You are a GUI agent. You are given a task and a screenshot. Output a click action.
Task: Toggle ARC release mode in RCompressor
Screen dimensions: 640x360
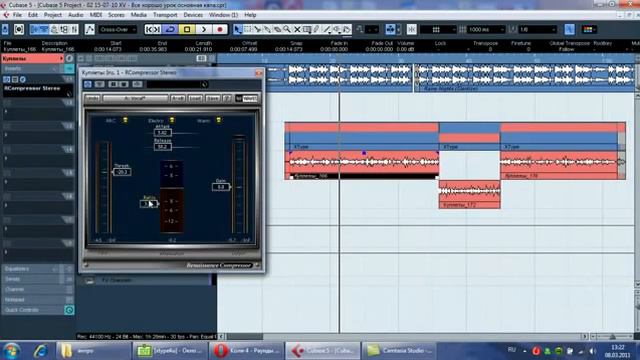tap(125, 120)
